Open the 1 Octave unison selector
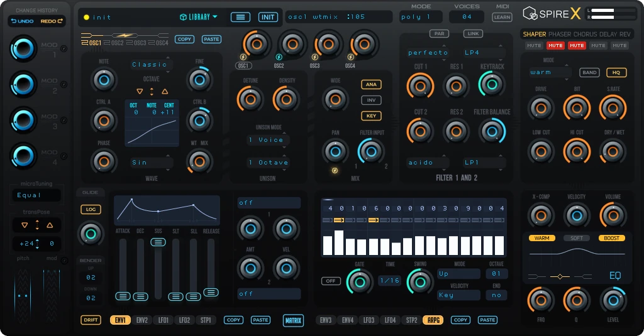644x336 pixels. (x=268, y=163)
